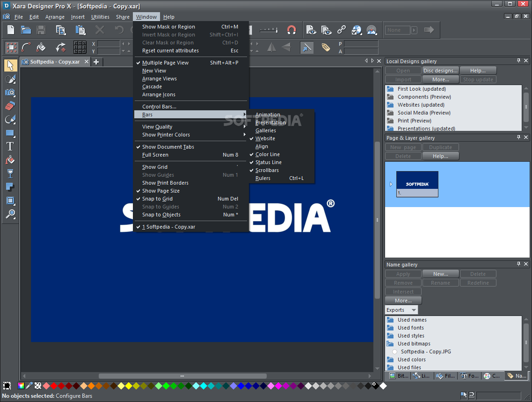Select the Rectangle tool
The image size is (532, 402).
10,133
